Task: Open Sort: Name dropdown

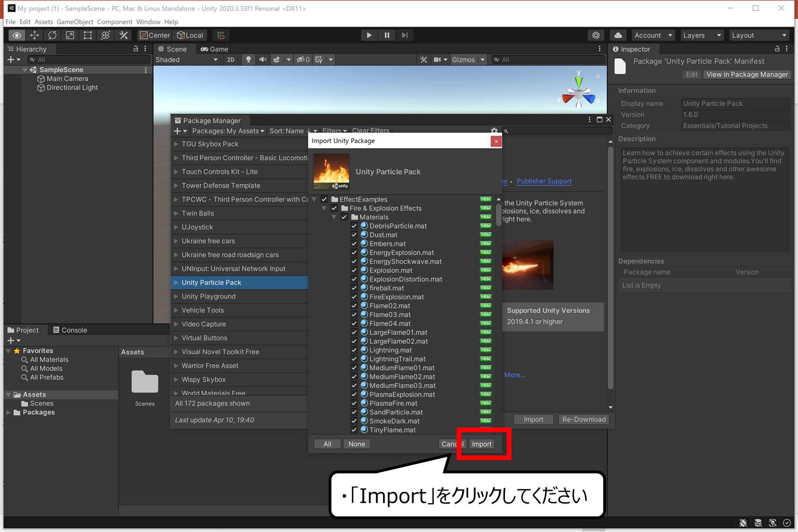Action: 289,131
